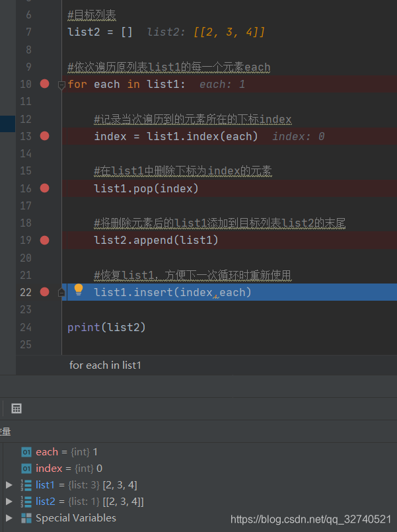The height and width of the screenshot is (532, 397).
Task: Click the index = list1.index(each) statement
Action: point(176,136)
